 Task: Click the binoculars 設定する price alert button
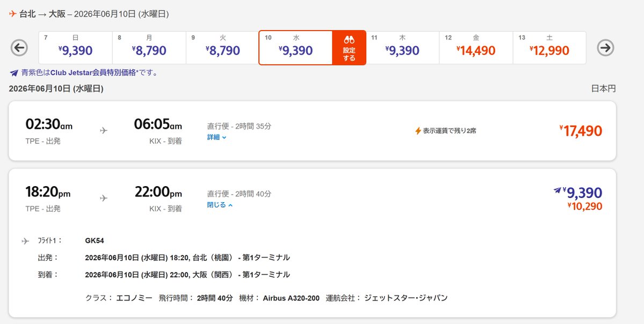[x=349, y=48]
